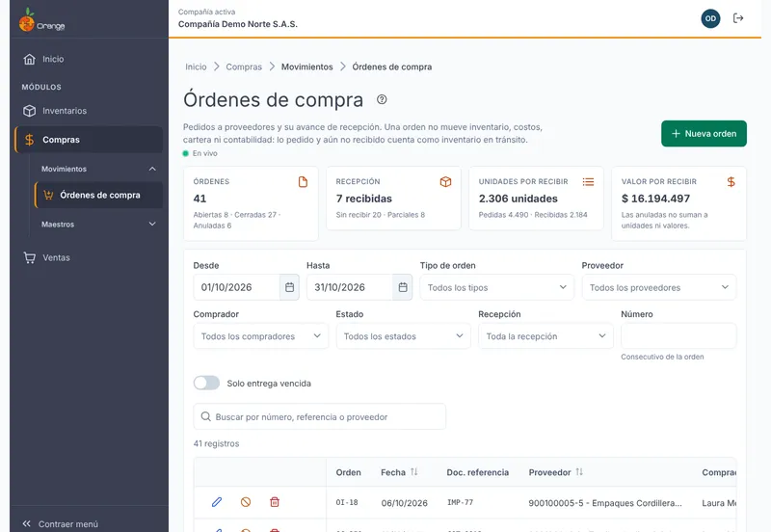771x532 pixels.
Task: Click the Hasta date field 31/10/2026
Action: click(350, 287)
